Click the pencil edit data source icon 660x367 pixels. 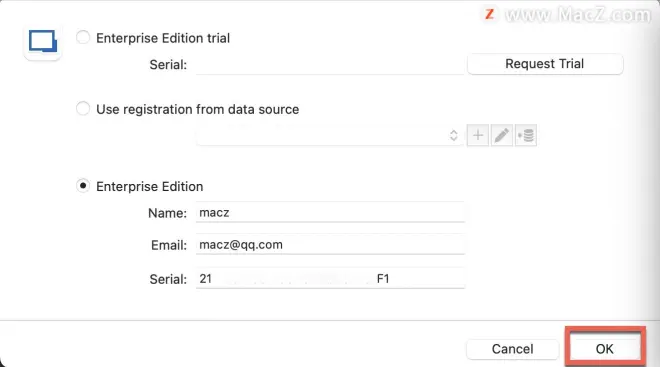click(502, 136)
